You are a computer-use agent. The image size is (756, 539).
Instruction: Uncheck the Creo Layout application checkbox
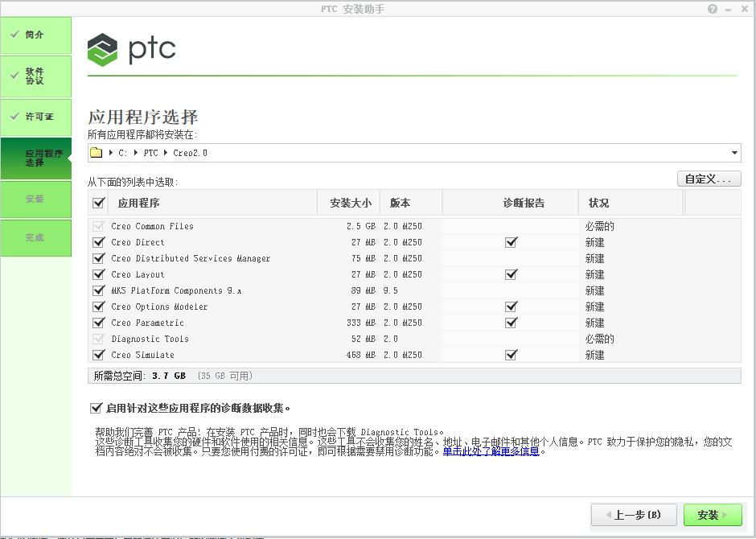[99, 274]
